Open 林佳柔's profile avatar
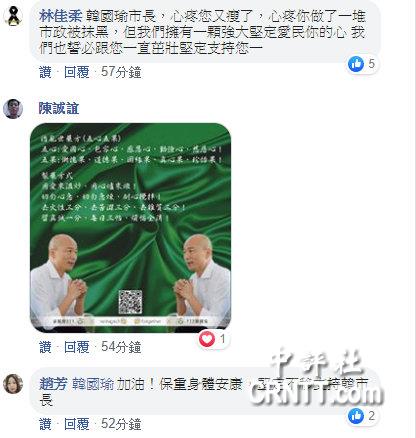 (13, 17)
